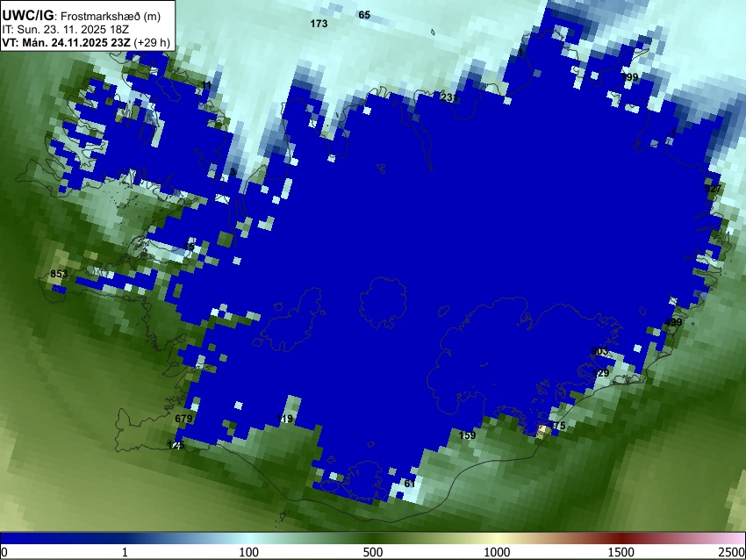Click the map value '173'
The image size is (746, 560).
319,24
